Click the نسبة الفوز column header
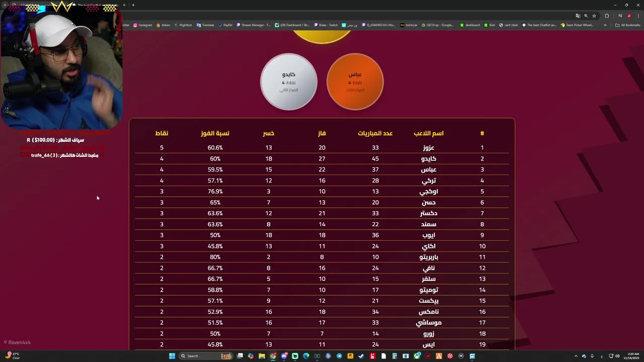This screenshot has height=362, width=644. click(x=215, y=133)
